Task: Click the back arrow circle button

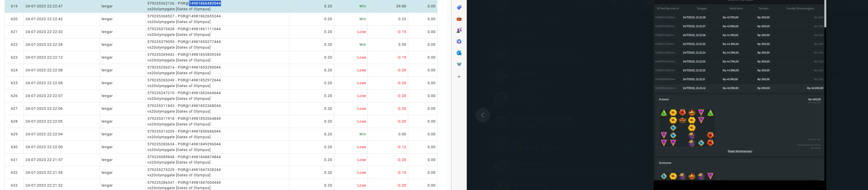Action: pos(482,115)
